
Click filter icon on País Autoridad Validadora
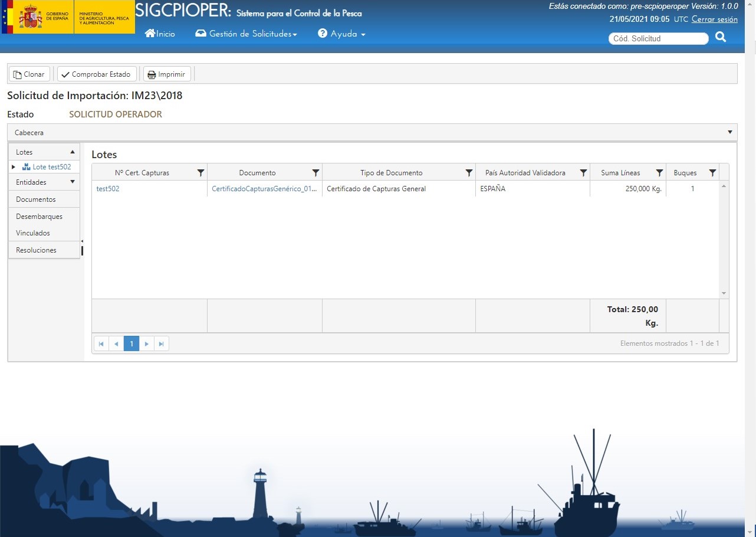point(583,173)
